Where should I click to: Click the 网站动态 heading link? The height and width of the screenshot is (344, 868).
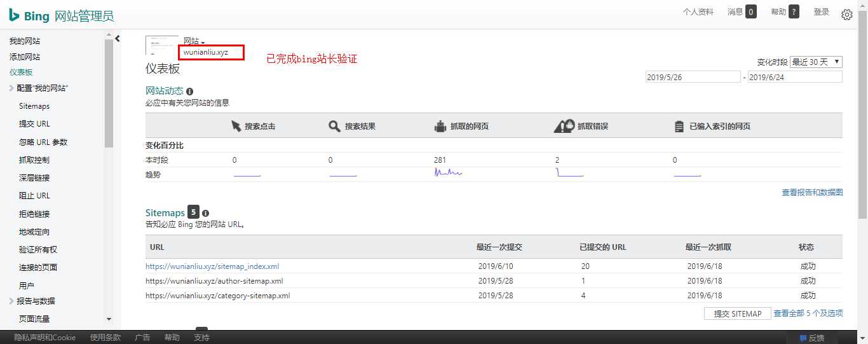[165, 91]
